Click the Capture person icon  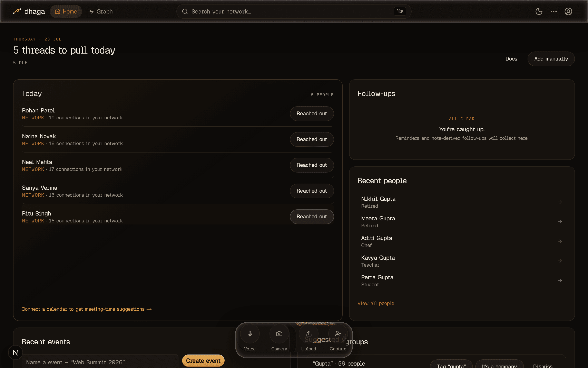click(x=338, y=333)
